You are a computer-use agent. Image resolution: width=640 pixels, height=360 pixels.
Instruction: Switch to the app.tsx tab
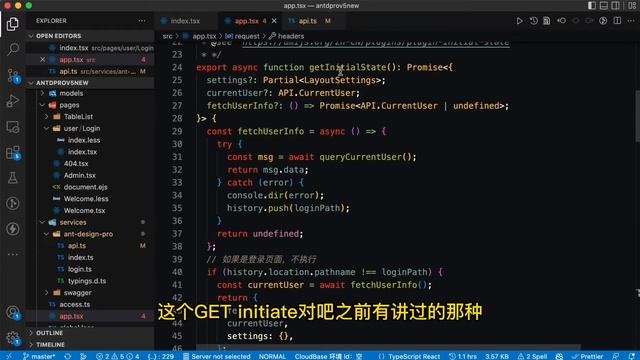point(250,21)
